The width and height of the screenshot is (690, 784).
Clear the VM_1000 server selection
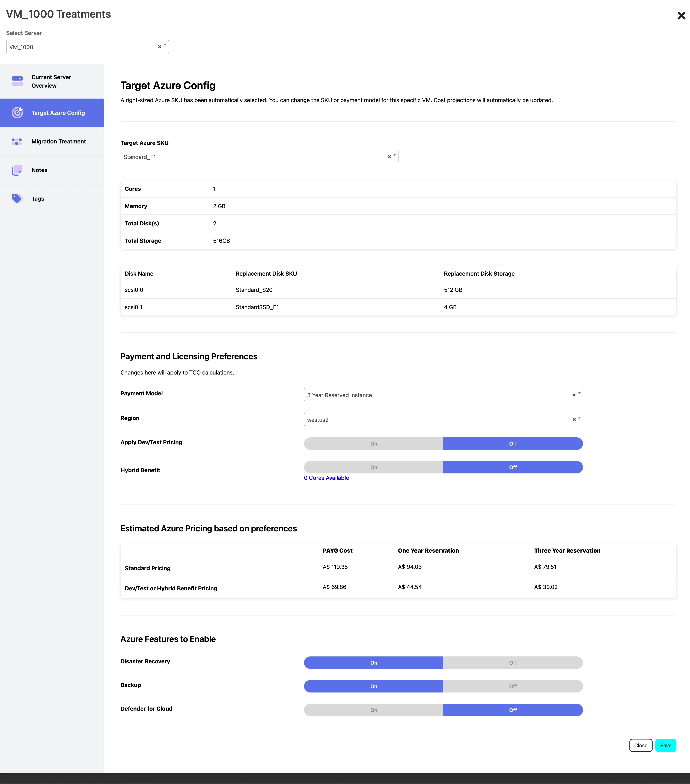click(159, 47)
